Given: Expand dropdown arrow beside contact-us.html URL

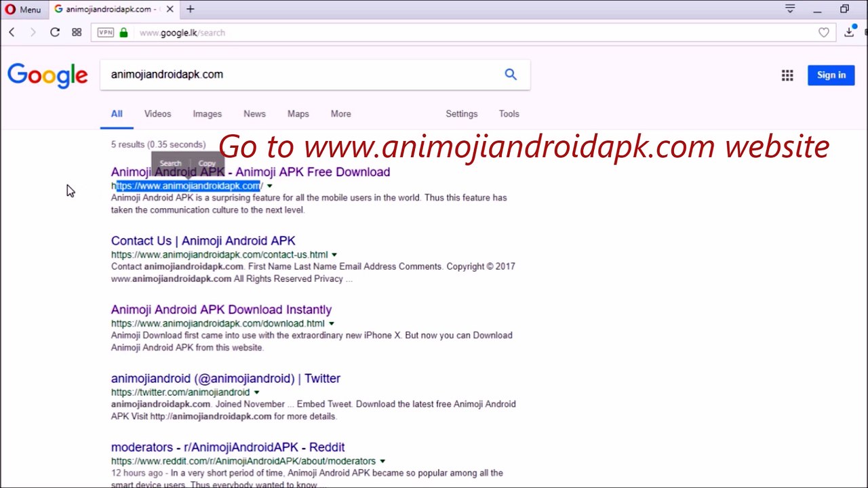Looking at the screenshot, I should [x=334, y=255].
